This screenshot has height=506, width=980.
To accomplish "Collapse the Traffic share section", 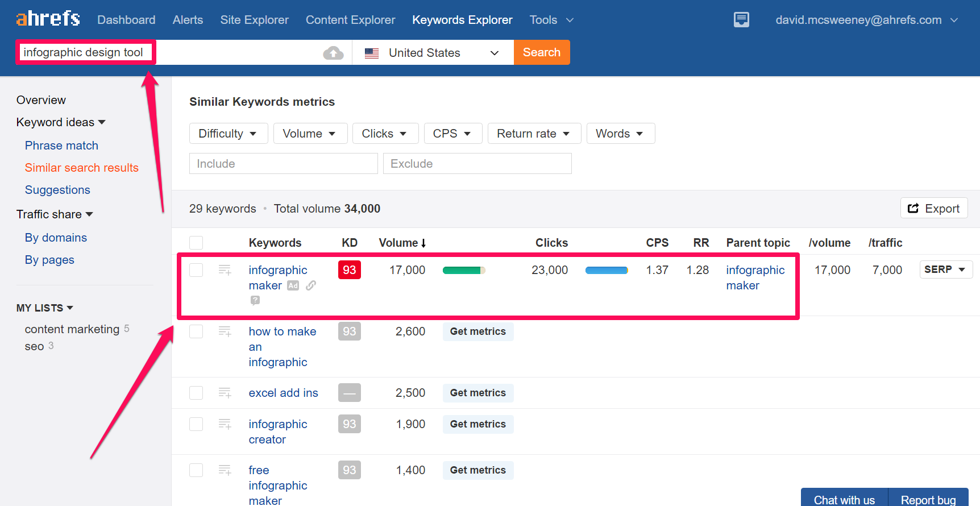I will (x=55, y=214).
